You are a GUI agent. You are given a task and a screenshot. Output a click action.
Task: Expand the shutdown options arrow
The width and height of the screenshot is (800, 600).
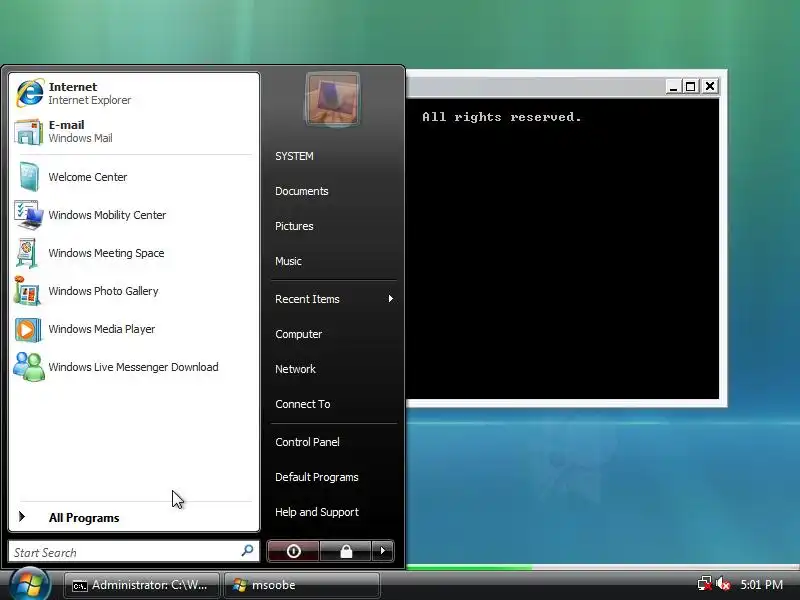click(x=383, y=551)
